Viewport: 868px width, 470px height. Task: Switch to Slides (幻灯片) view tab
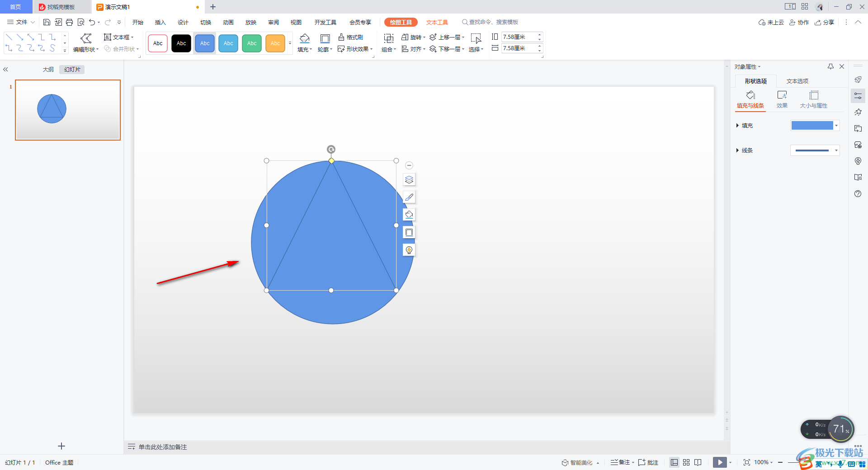tap(72, 70)
